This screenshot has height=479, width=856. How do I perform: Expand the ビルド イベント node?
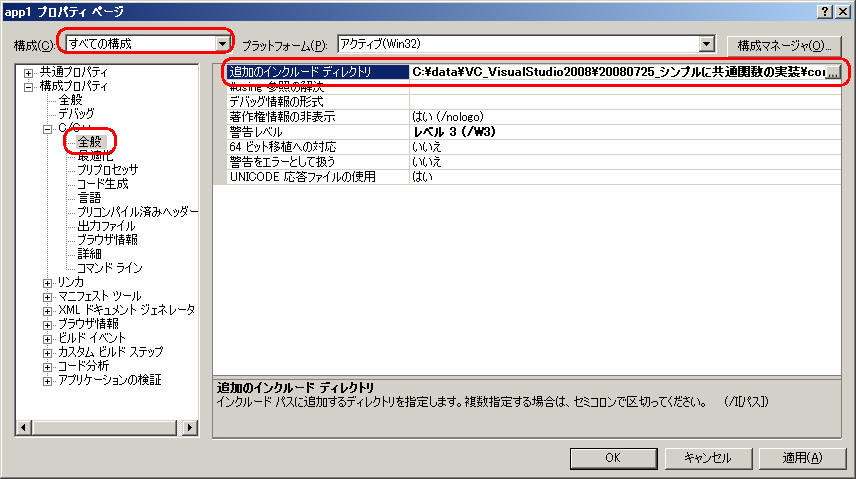[47, 339]
